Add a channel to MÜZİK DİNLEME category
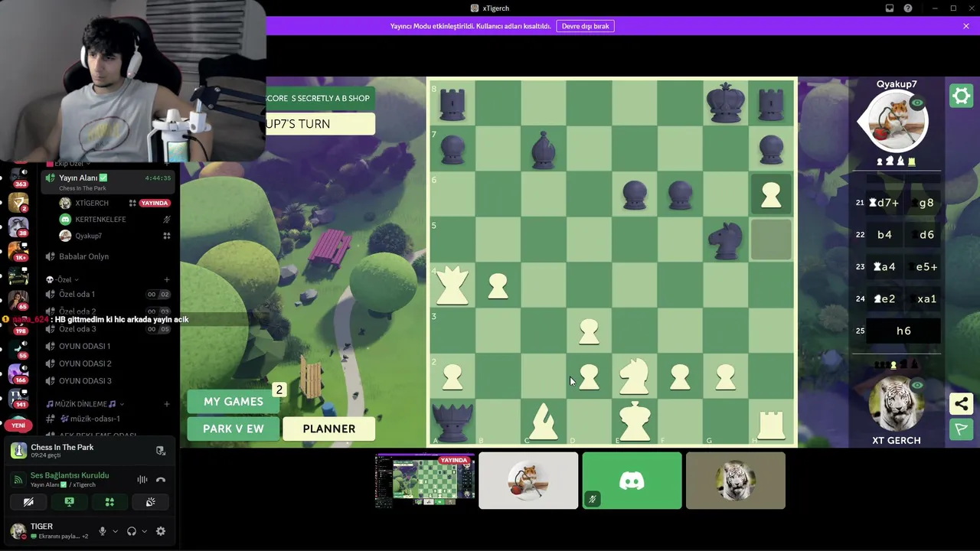This screenshot has height=551, width=980. (167, 404)
